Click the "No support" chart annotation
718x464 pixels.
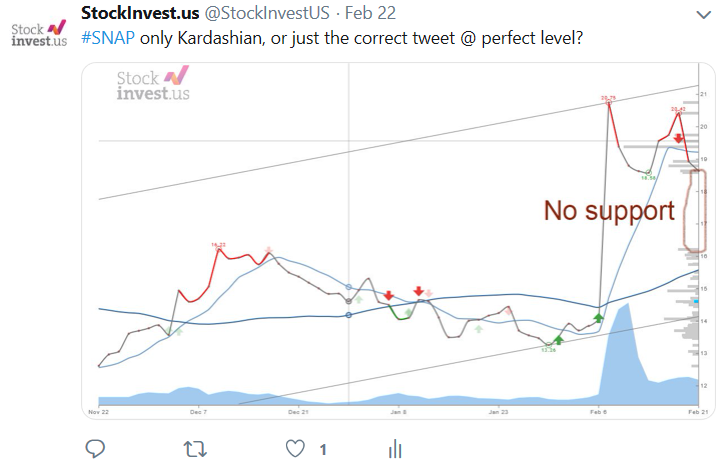609,211
